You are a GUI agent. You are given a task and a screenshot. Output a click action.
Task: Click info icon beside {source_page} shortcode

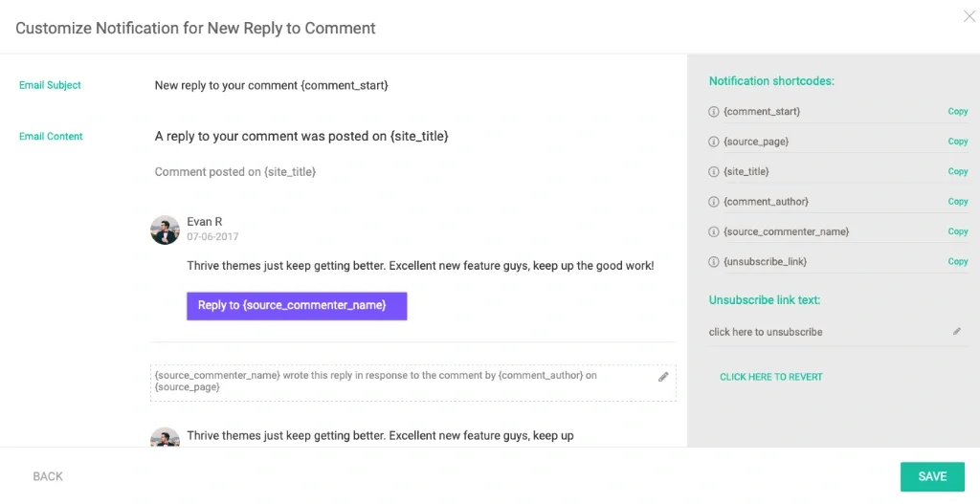click(713, 142)
